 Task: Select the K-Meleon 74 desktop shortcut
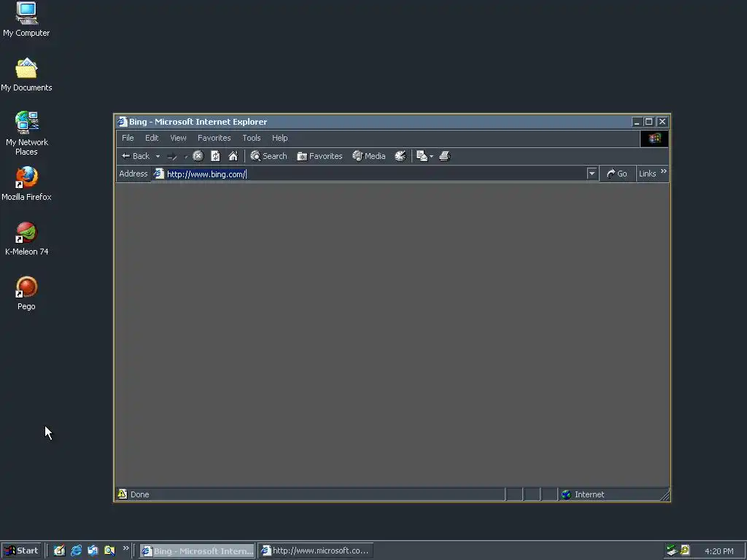tap(26, 238)
